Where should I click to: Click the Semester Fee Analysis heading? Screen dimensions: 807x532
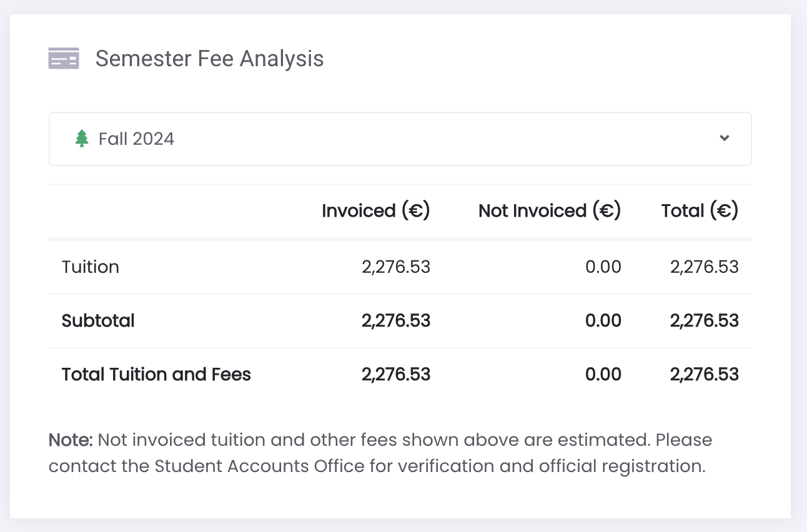pos(209,59)
